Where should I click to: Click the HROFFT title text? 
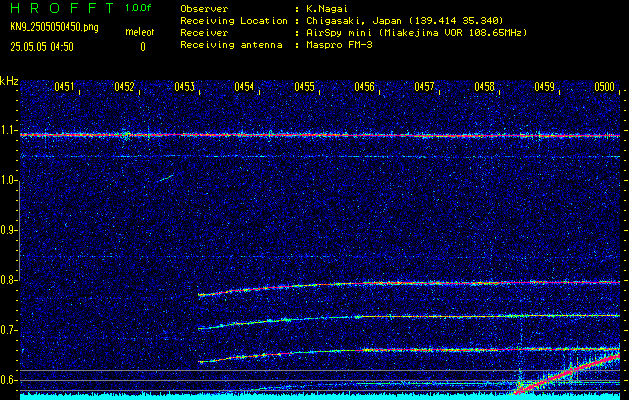pos(62,8)
